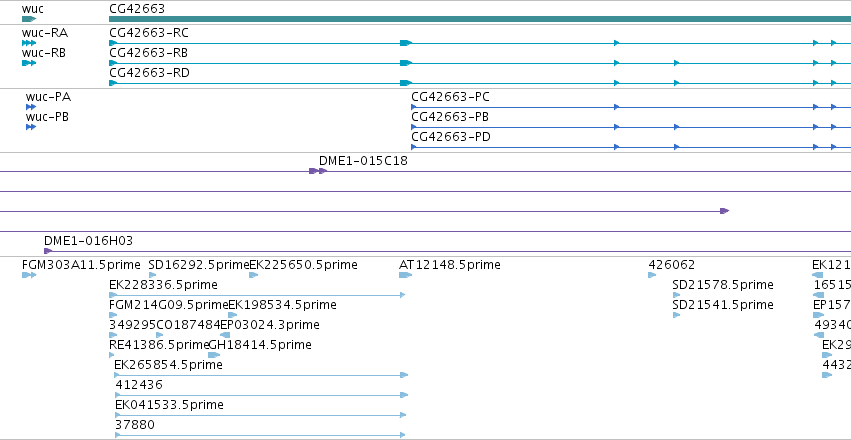Select the SD21541.5prime EST glyph
This screenshot has height=440, width=851.
676,315
